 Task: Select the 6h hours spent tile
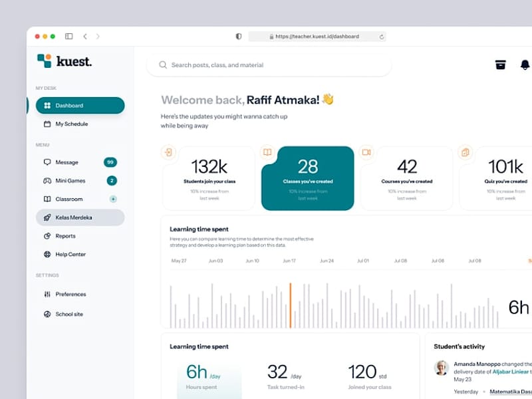(x=209, y=378)
